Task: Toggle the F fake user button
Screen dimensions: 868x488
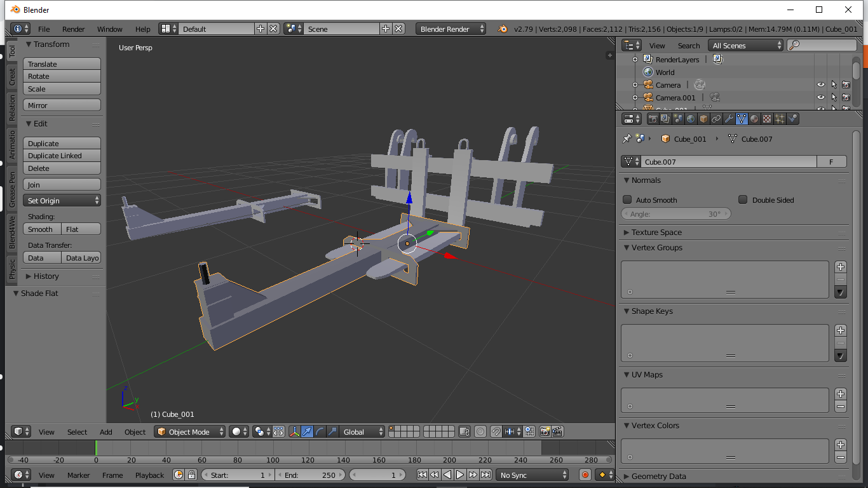Action: [x=831, y=161]
